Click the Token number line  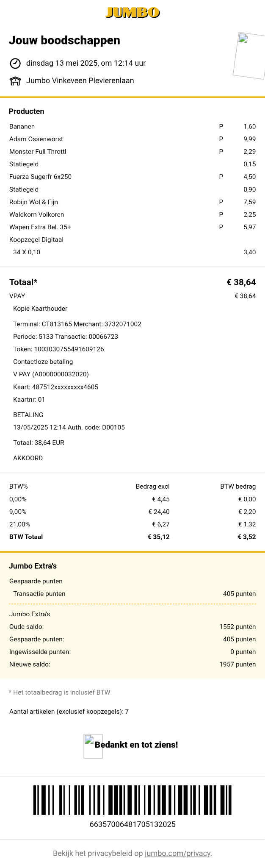(58, 349)
